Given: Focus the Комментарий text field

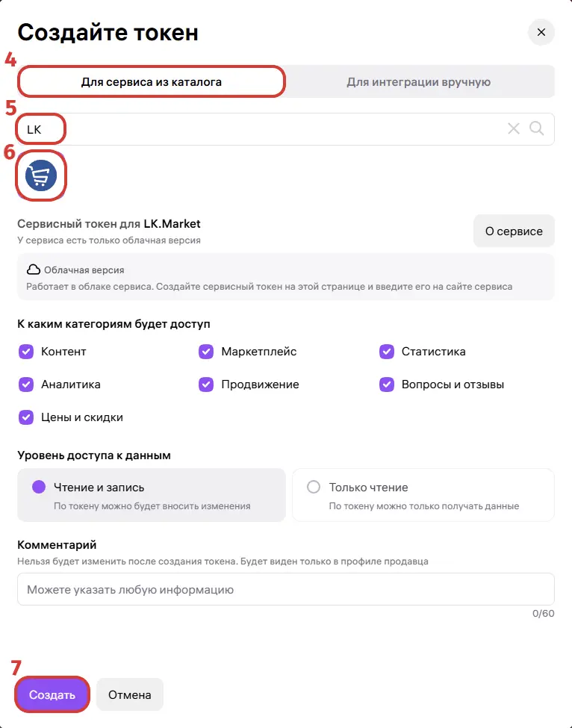Looking at the screenshot, I should point(285,589).
